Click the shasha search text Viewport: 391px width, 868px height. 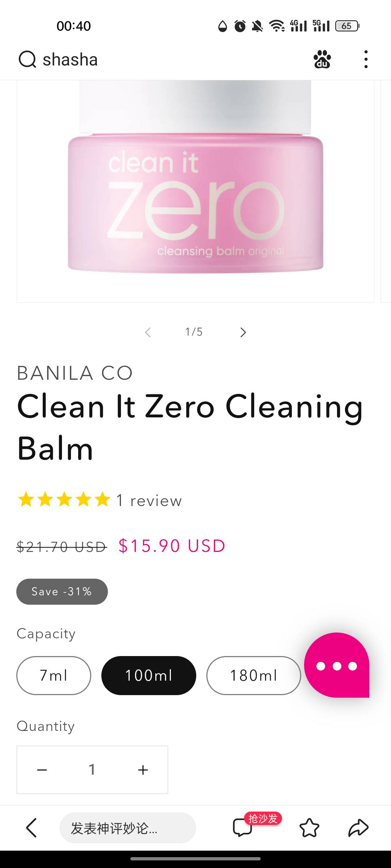[70, 59]
